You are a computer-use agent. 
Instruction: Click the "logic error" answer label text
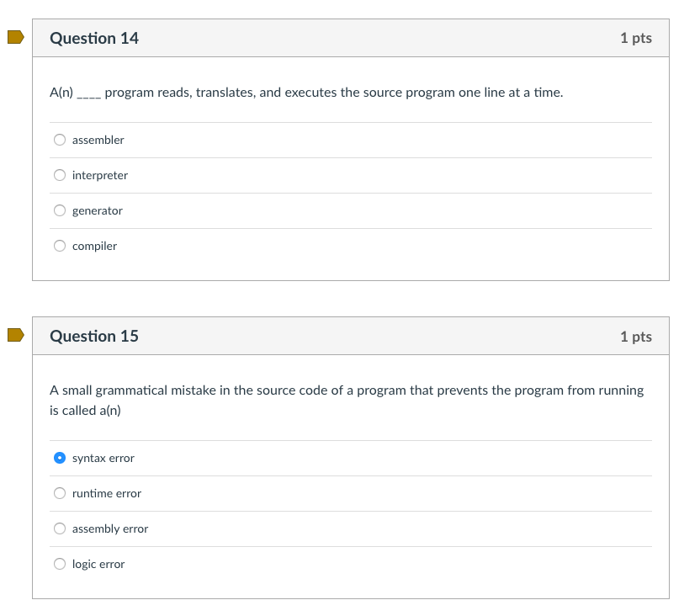(98, 564)
